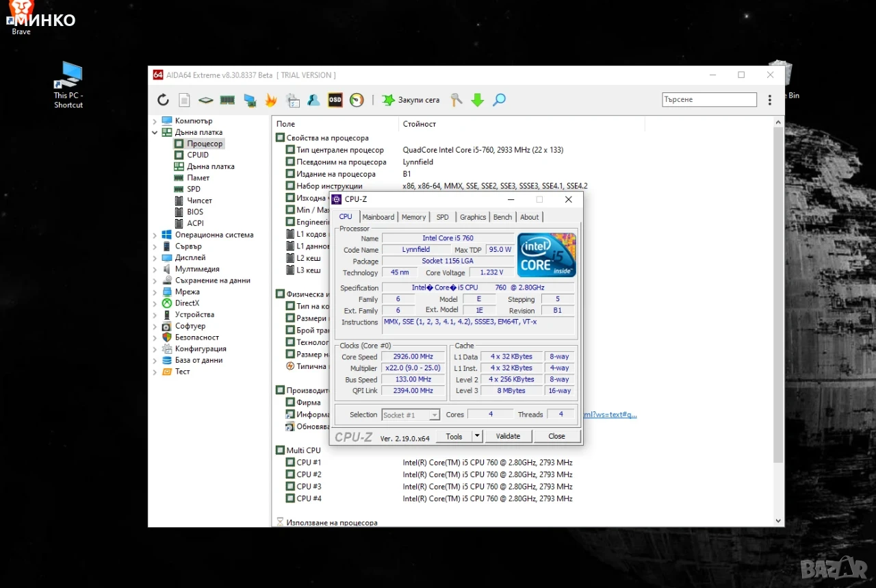Click the gauge benchmark toolbar icon
The width and height of the screenshot is (876, 588).
(x=357, y=100)
